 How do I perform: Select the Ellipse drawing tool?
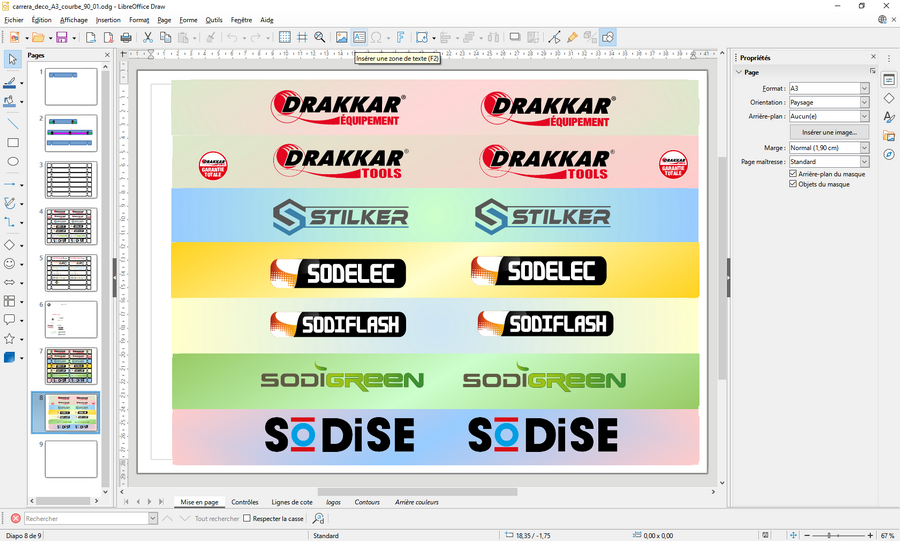[13, 161]
